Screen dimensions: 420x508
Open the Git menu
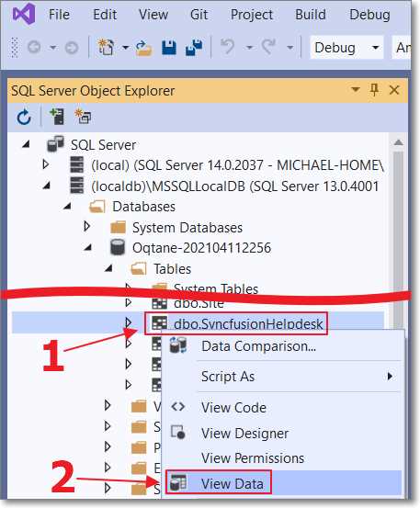pyautogui.click(x=199, y=15)
